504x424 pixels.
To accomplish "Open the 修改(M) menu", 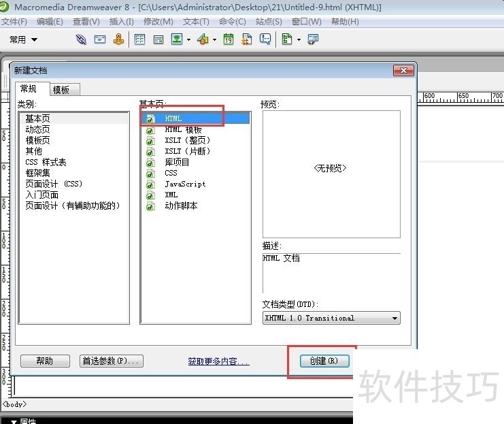I will click(158, 22).
